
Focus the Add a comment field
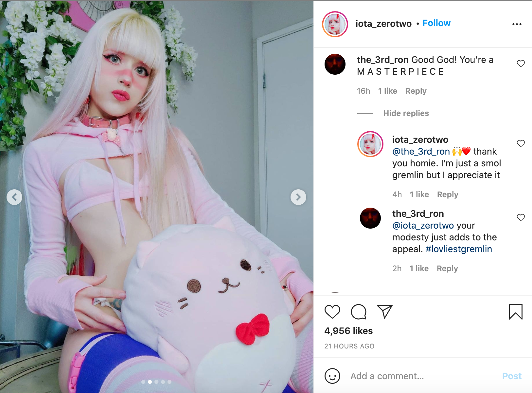point(422,376)
